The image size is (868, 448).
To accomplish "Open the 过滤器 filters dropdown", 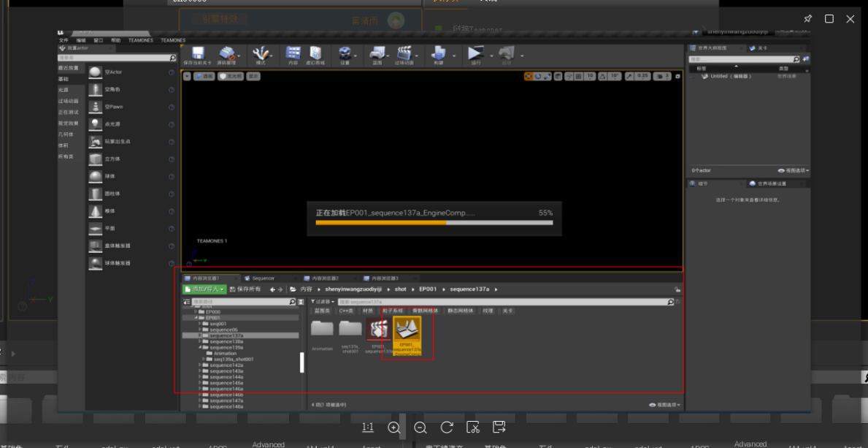I will point(323,301).
